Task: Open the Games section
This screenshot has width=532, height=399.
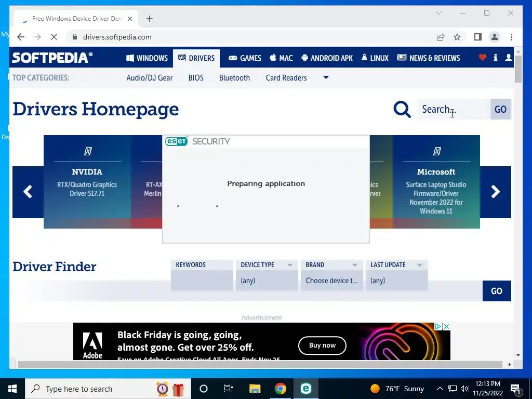Action: [245, 58]
